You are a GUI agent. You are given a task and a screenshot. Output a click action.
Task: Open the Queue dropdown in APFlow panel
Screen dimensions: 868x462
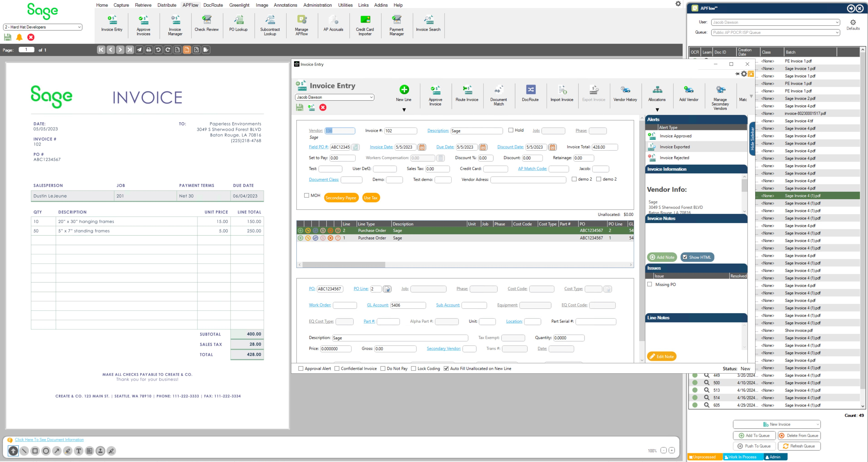click(837, 32)
